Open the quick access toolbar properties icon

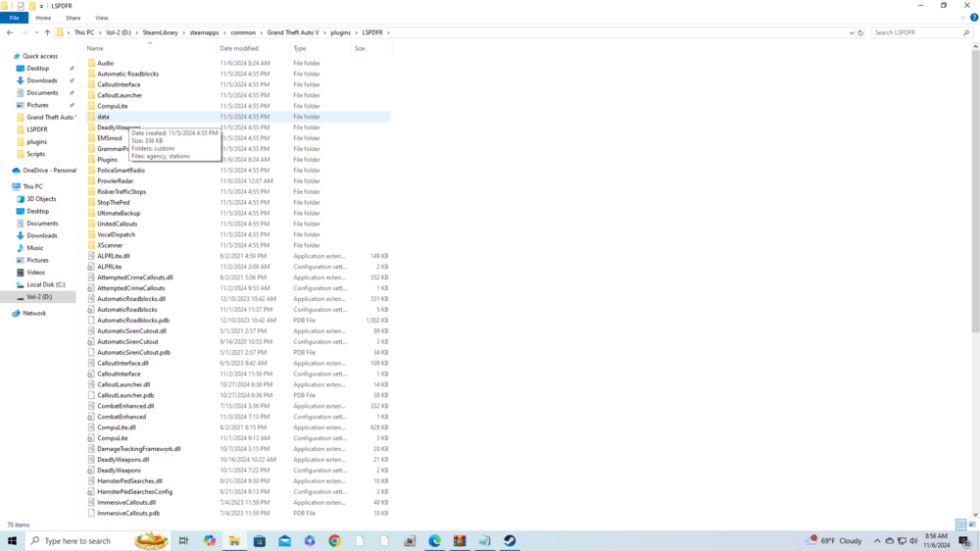click(x=21, y=6)
